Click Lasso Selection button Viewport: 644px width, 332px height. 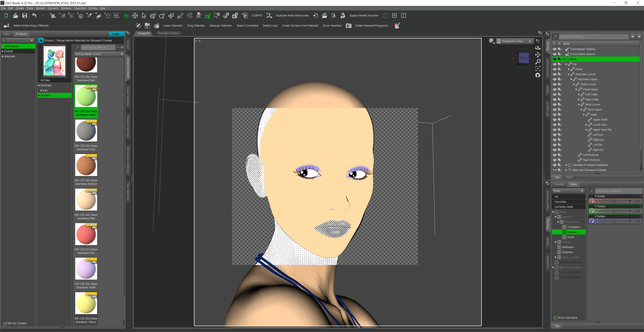pos(173,26)
